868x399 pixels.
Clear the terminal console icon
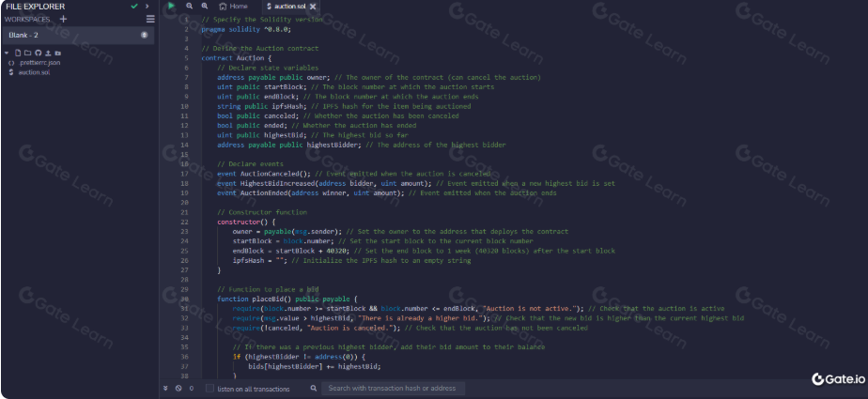tap(178, 388)
